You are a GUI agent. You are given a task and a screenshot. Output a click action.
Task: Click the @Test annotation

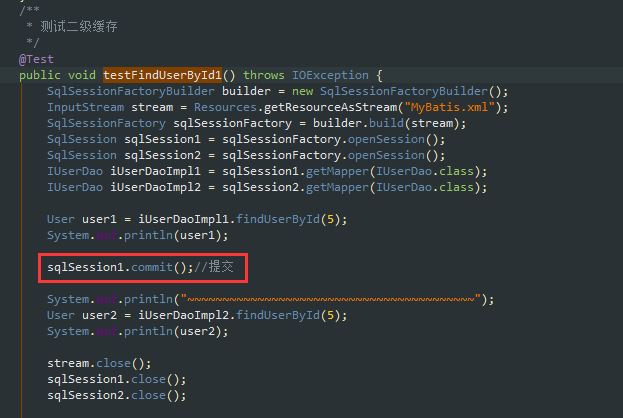36,60
